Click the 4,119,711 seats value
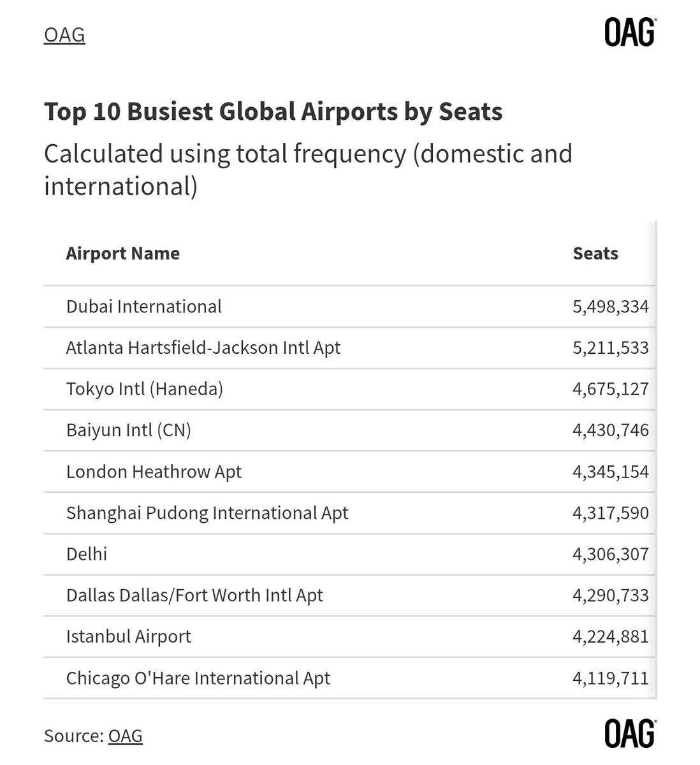 pos(610,678)
